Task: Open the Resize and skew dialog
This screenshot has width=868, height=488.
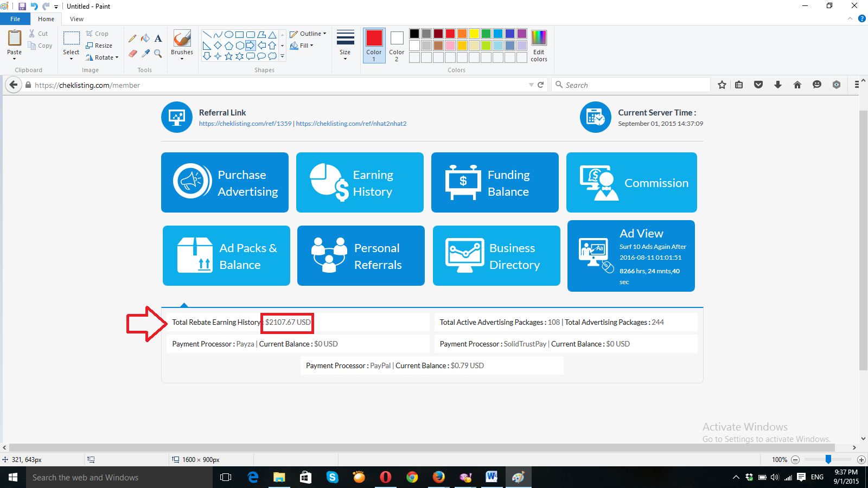Action: tap(99, 46)
